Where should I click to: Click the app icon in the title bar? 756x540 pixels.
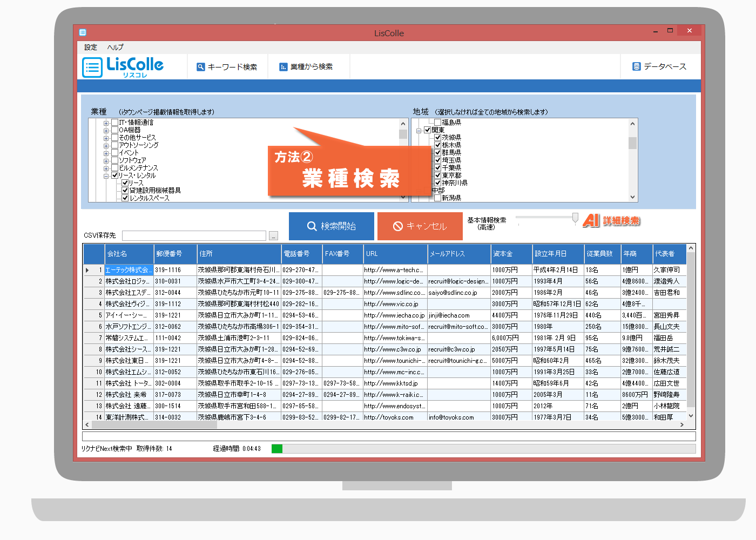click(82, 32)
